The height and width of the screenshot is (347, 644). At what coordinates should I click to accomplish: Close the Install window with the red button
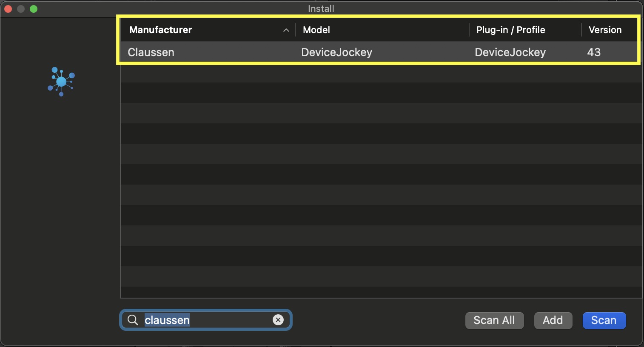pyautogui.click(x=8, y=9)
